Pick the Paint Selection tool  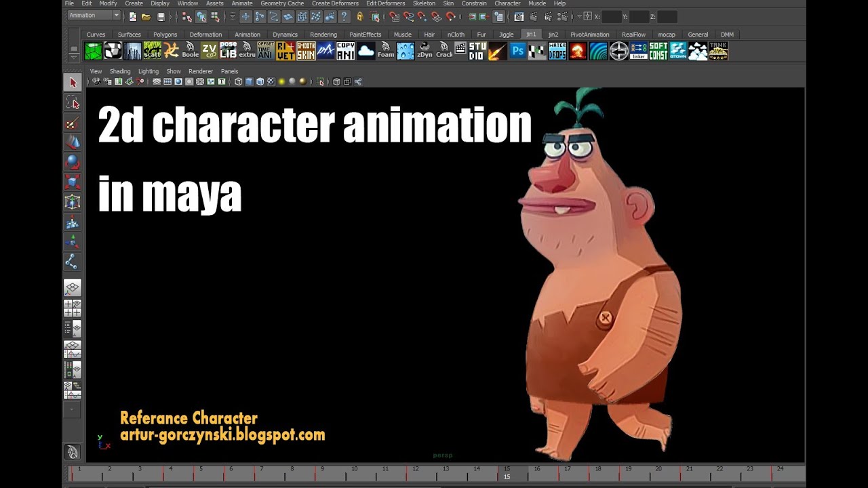[x=73, y=123]
